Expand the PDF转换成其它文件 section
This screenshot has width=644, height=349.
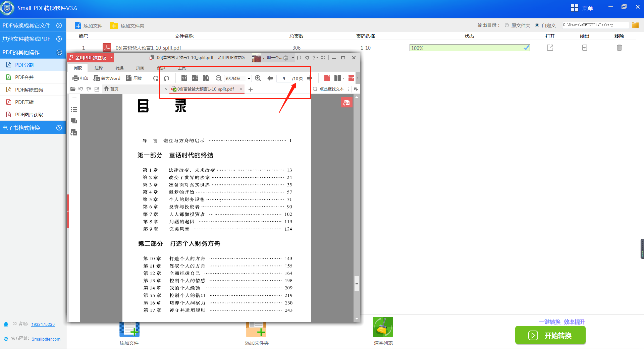(33, 25)
